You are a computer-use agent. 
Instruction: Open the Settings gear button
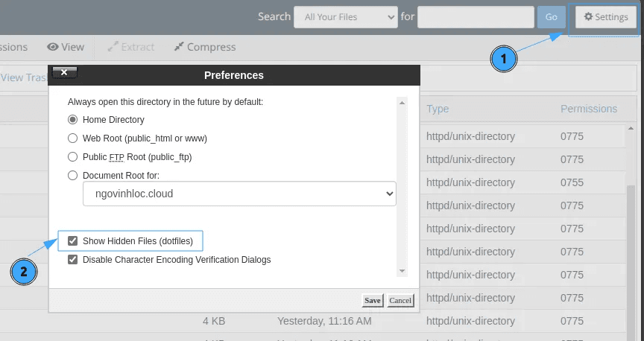click(605, 17)
